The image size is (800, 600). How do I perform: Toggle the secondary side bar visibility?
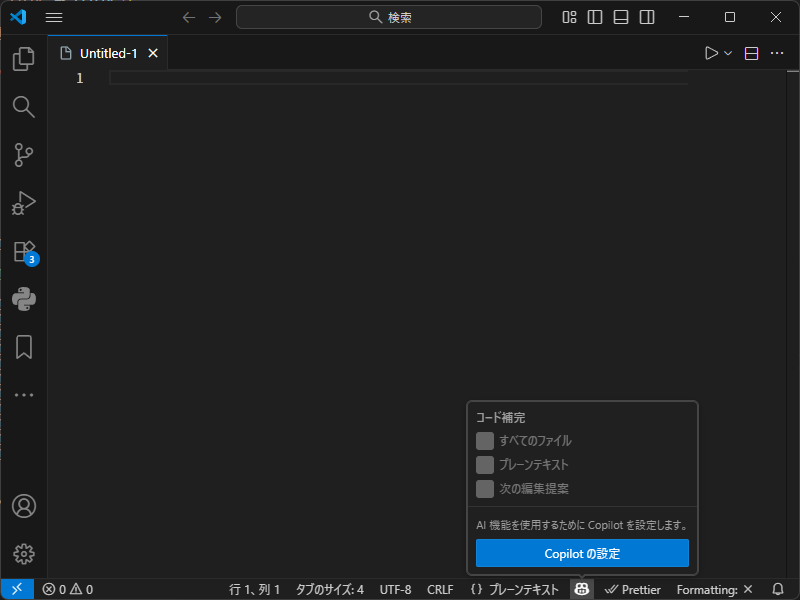point(647,17)
